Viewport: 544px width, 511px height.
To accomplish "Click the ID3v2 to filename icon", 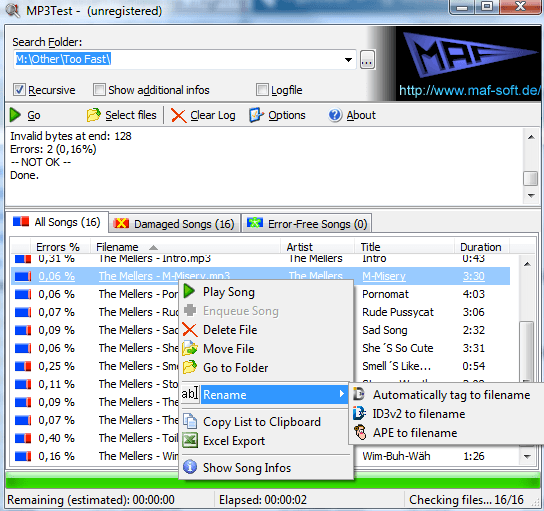I will pos(359,413).
